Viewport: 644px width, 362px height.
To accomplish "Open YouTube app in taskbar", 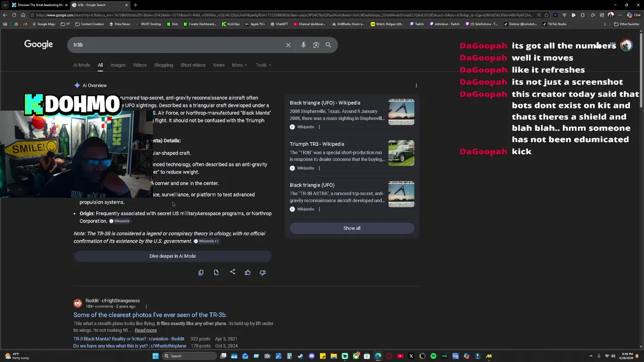I will [400, 356].
